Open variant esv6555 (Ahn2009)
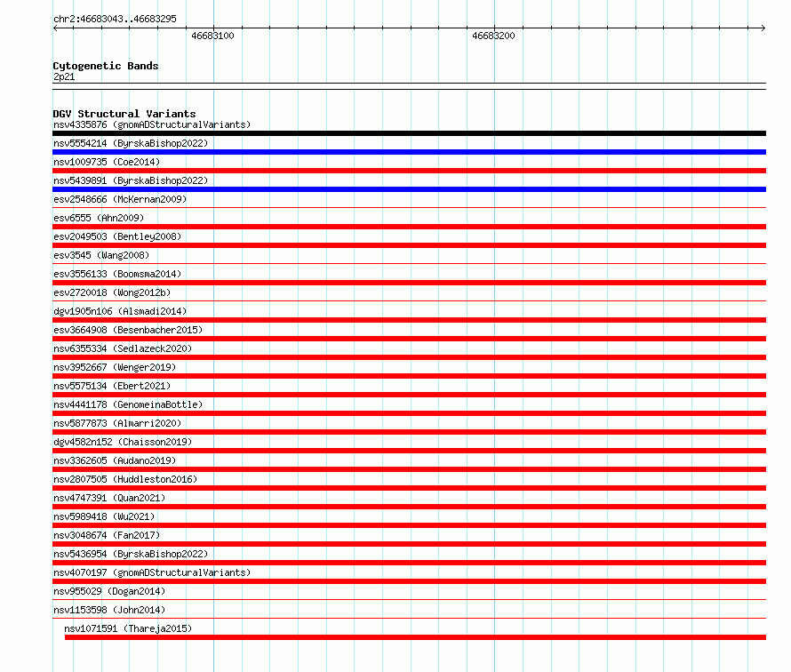791x672 pixels. pos(99,218)
